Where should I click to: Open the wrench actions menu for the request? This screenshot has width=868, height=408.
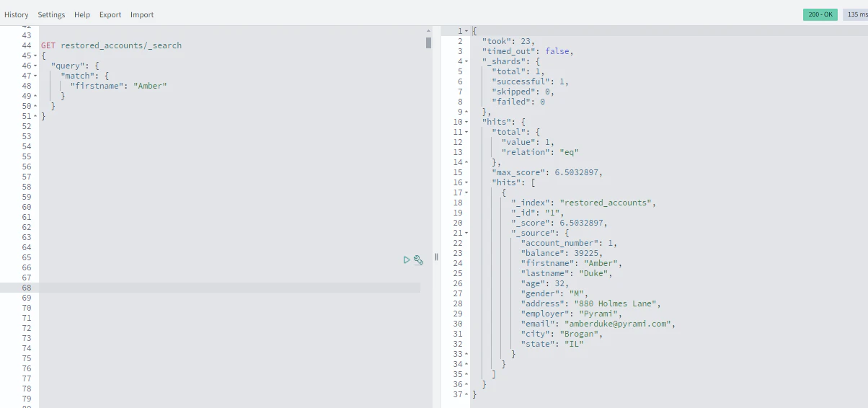[x=418, y=260]
